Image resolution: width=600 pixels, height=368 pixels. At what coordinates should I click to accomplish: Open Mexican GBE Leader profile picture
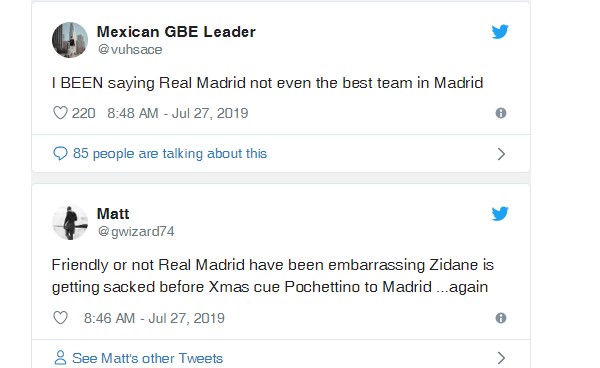click(70, 40)
